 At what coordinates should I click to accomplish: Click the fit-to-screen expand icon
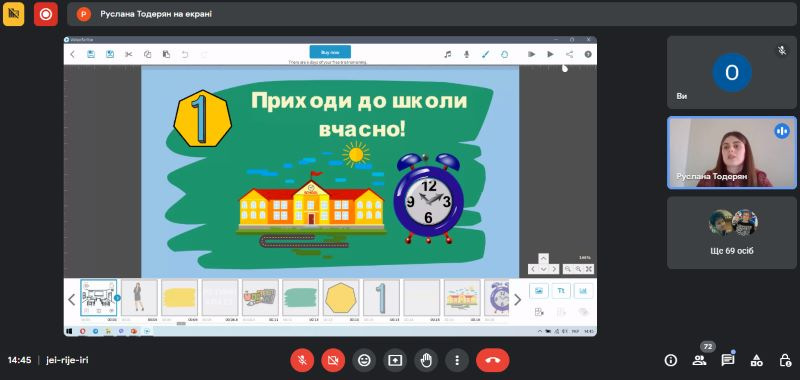589,269
